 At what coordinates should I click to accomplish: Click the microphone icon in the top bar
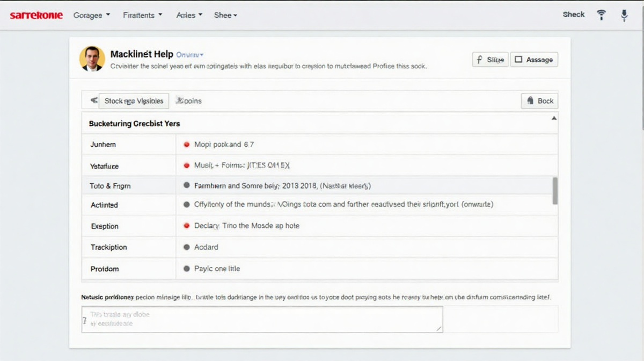click(624, 15)
